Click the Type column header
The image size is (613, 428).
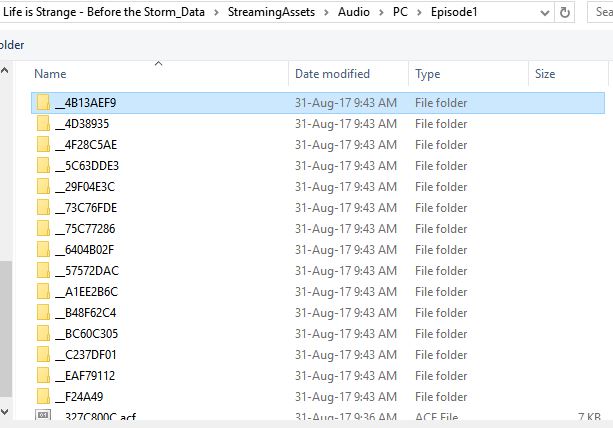[x=428, y=74]
